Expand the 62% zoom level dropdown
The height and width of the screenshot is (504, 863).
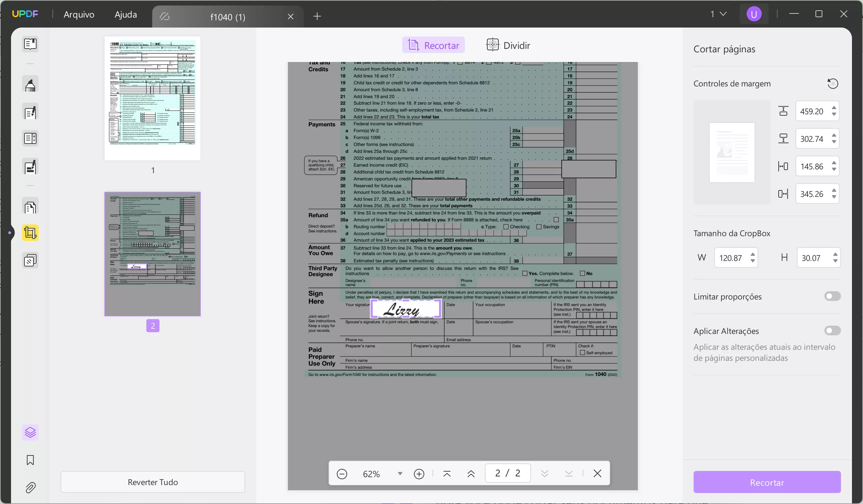coord(400,474)
